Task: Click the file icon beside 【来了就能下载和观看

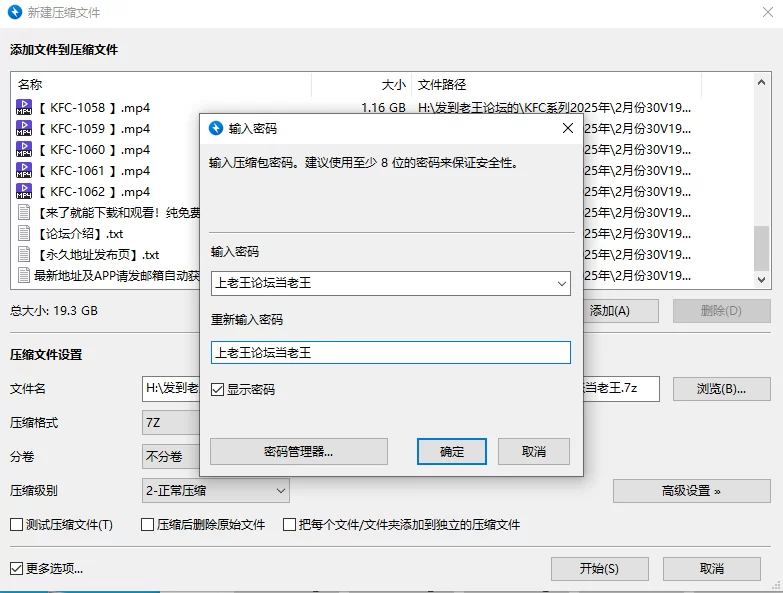Action: (24, 212)
